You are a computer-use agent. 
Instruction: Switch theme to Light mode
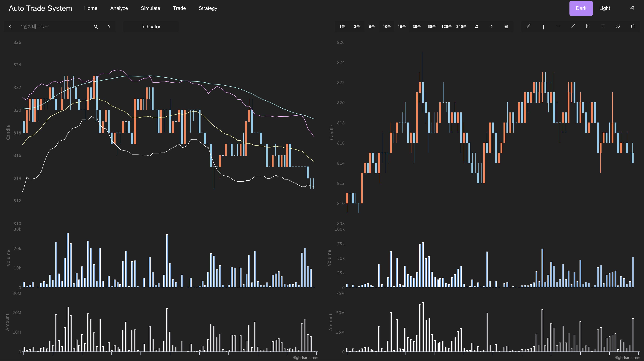(604, 8)
